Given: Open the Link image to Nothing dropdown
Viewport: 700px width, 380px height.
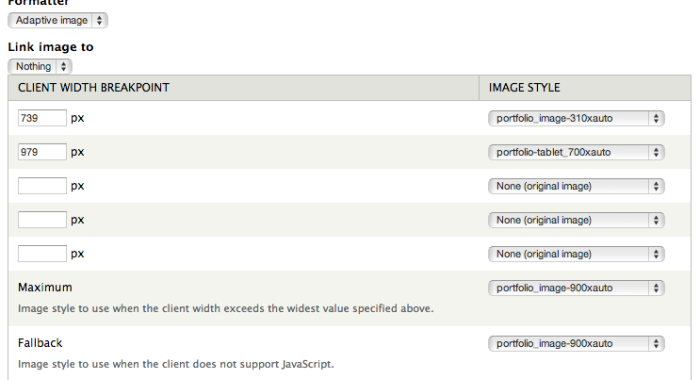Looking at the screenshot, I should [x=40, y=67].
